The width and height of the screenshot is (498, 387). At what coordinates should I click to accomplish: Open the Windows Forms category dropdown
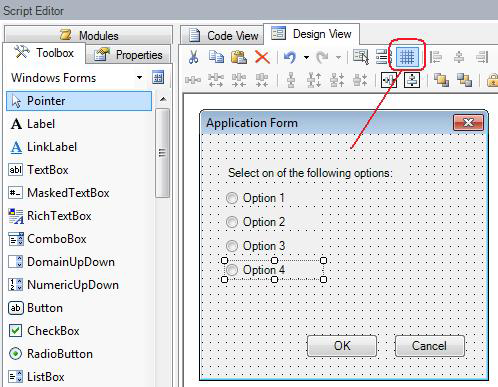139,78
